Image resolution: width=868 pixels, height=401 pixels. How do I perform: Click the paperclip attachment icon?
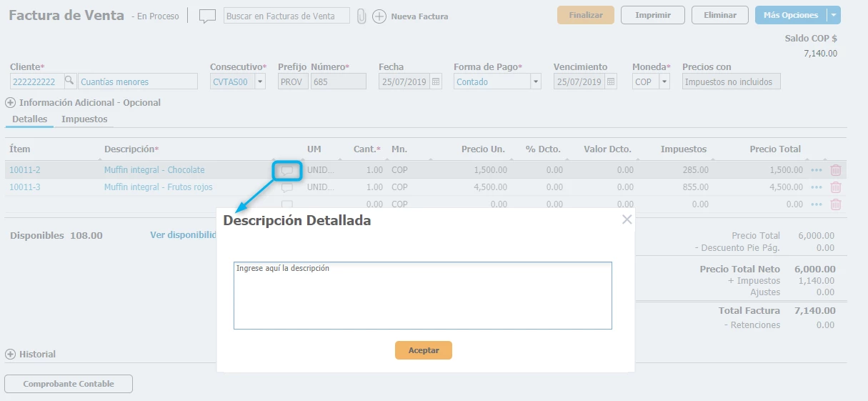tap(361, 16)
